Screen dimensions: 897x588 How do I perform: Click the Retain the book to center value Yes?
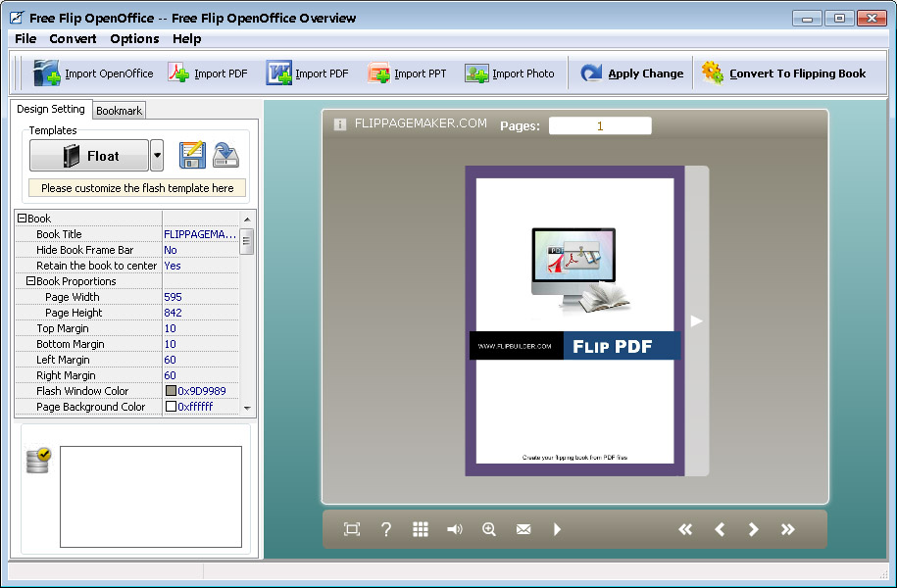[x=173, y=266]
